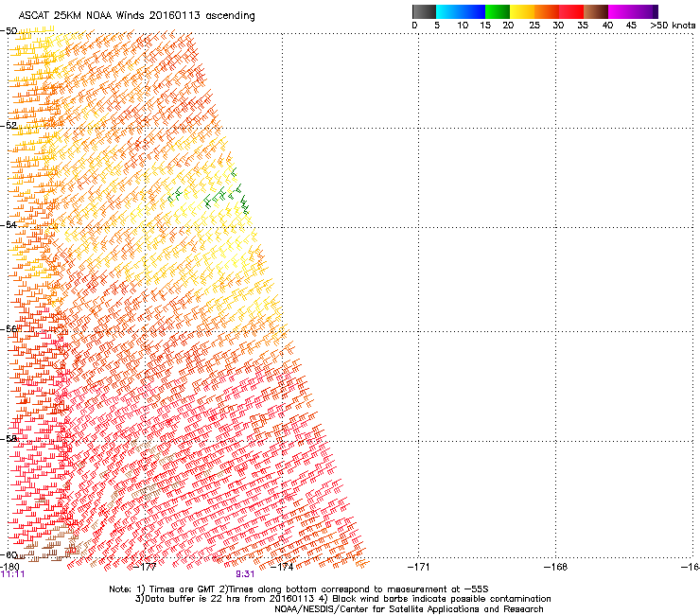Click the longitude label -177

click(x=145, y=567)
